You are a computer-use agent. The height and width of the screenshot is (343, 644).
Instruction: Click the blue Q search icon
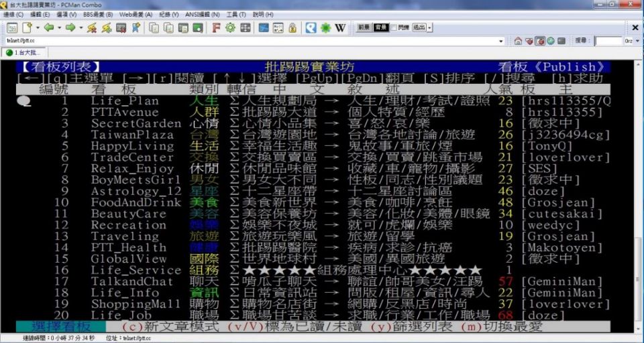[x=311, y=28]
